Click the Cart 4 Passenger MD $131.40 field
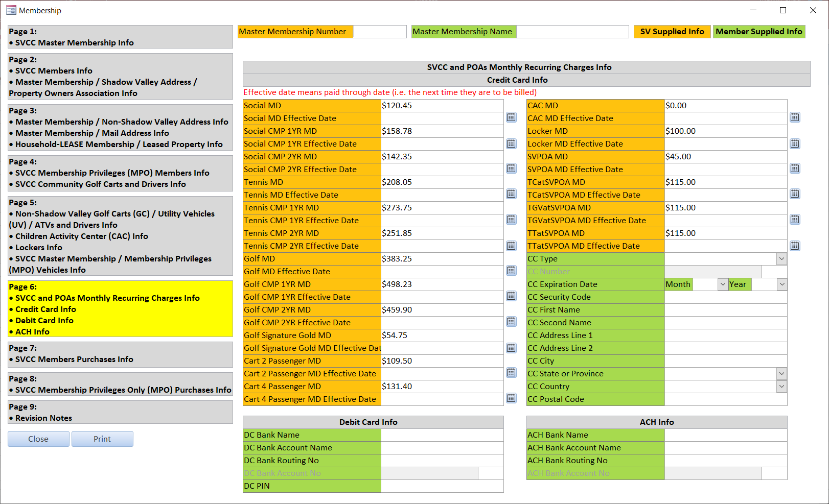The image size is (829, 504). (442, 387)
